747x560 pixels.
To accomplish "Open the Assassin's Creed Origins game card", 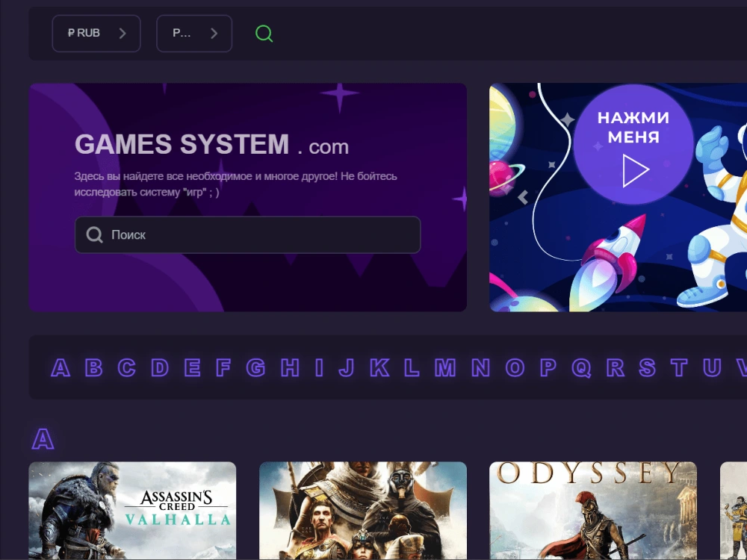I will (363, 511).
